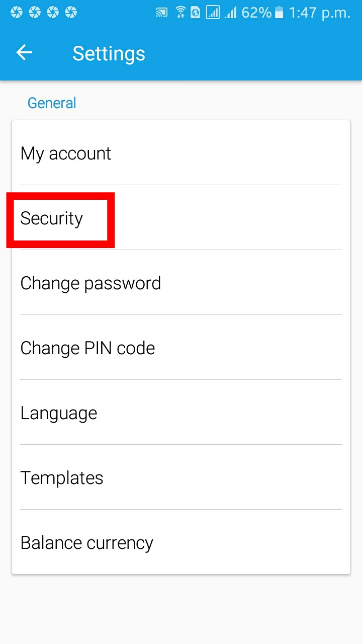
Task: Tap the SIM card signal box icon
Action: [x=213, y=13]
